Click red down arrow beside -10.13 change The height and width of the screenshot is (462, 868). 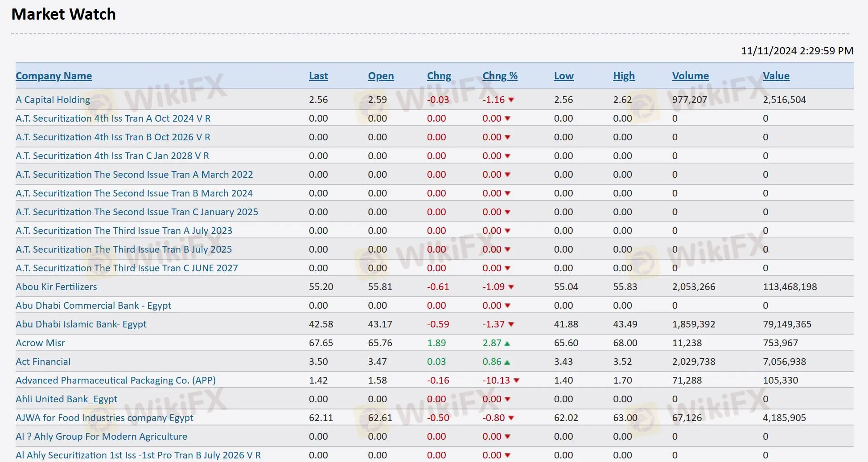click(x=516, y=381)
